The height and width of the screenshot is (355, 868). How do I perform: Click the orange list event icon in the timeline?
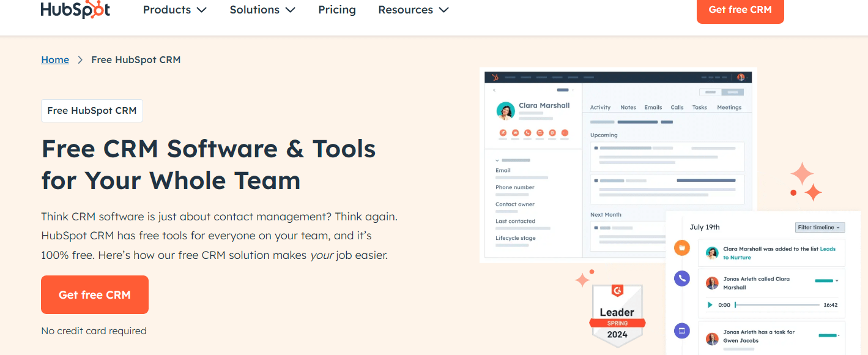681,248
